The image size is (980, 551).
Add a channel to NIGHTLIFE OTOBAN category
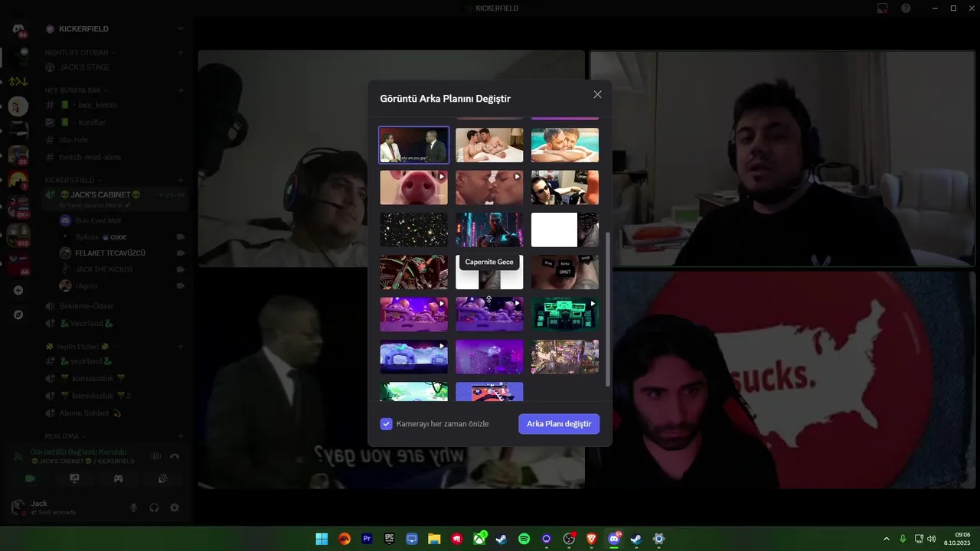181,53
